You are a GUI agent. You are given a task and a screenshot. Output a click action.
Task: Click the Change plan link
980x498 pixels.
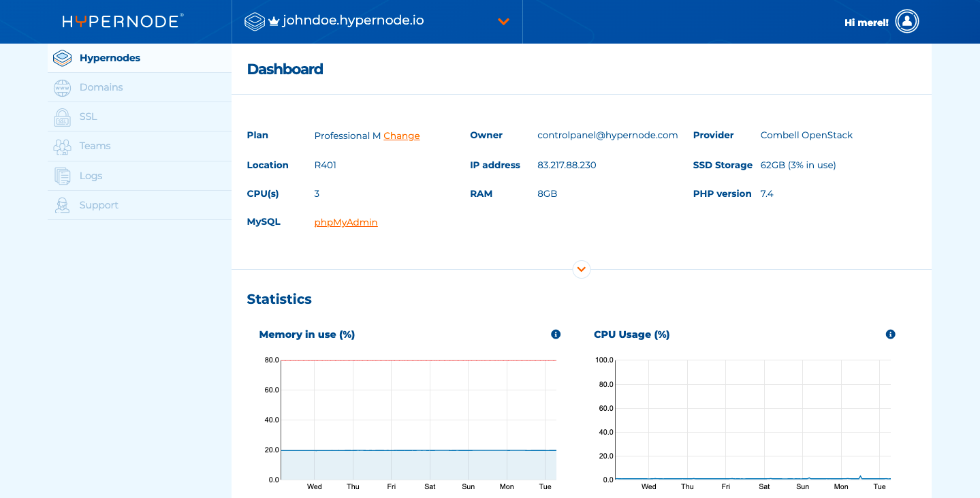[x=401, y=136]
